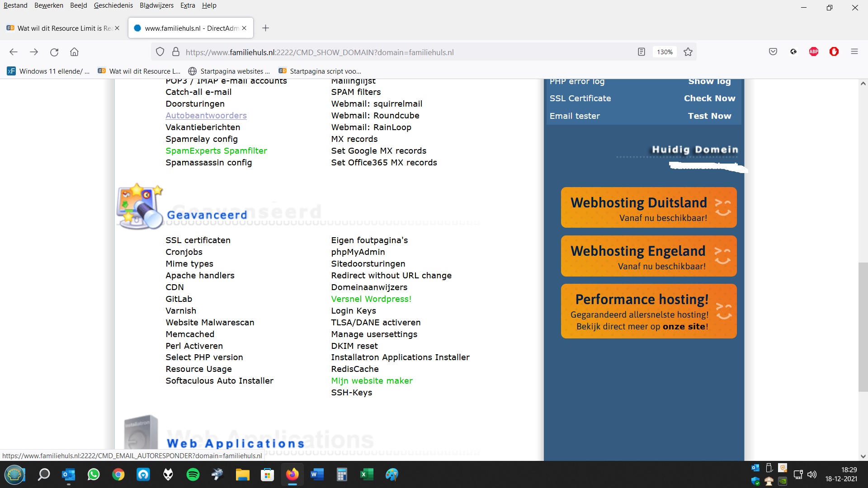Open the browser home page
The image size is (868, 488).
(x=75, y=52)
